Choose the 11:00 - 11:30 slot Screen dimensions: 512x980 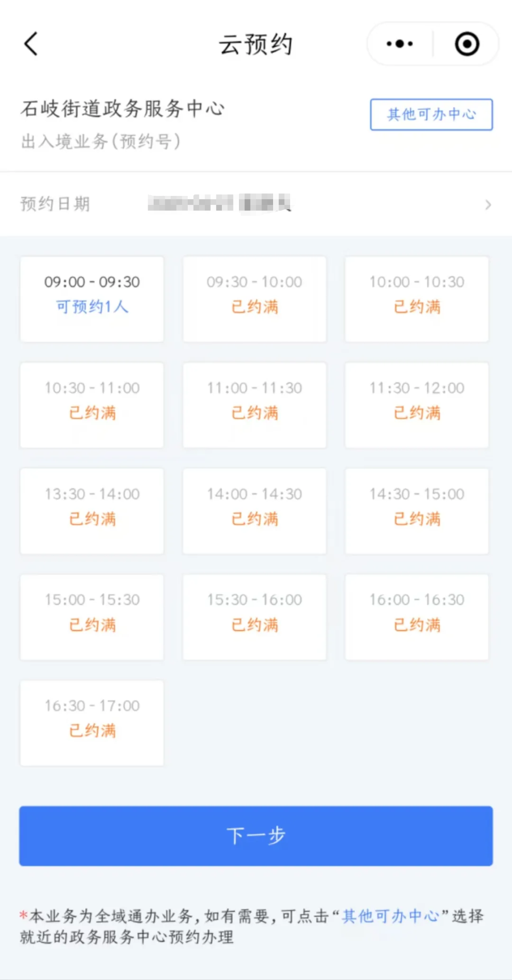click(254, 405)
